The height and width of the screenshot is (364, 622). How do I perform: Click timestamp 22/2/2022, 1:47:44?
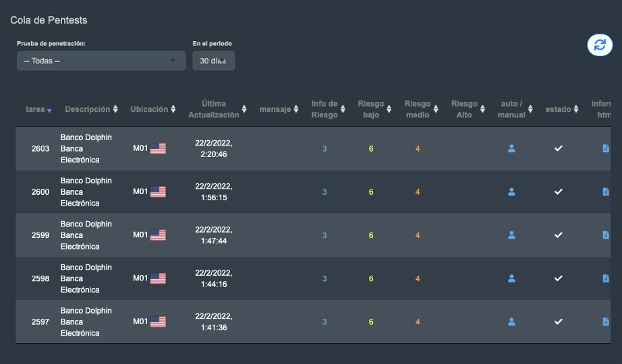pyautogui.click(x=214, y=235)
